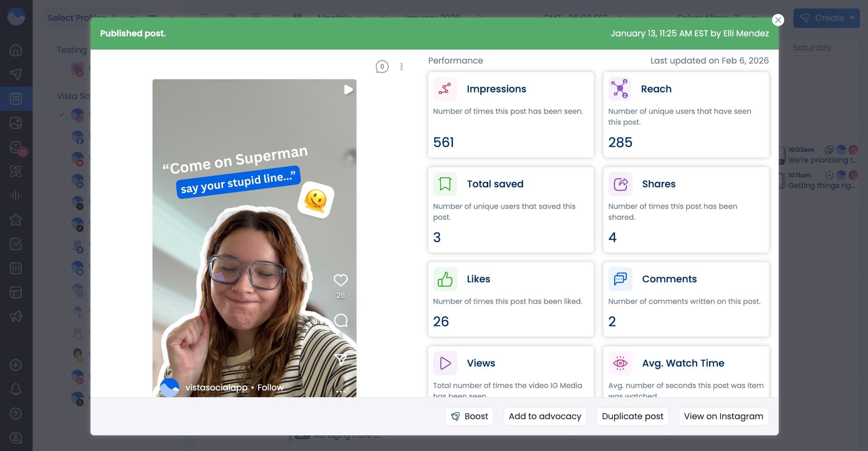Click the heart like icon on video
Viewport: 868px width, 451px height.
pyautogui.click(x=340, y=280)
